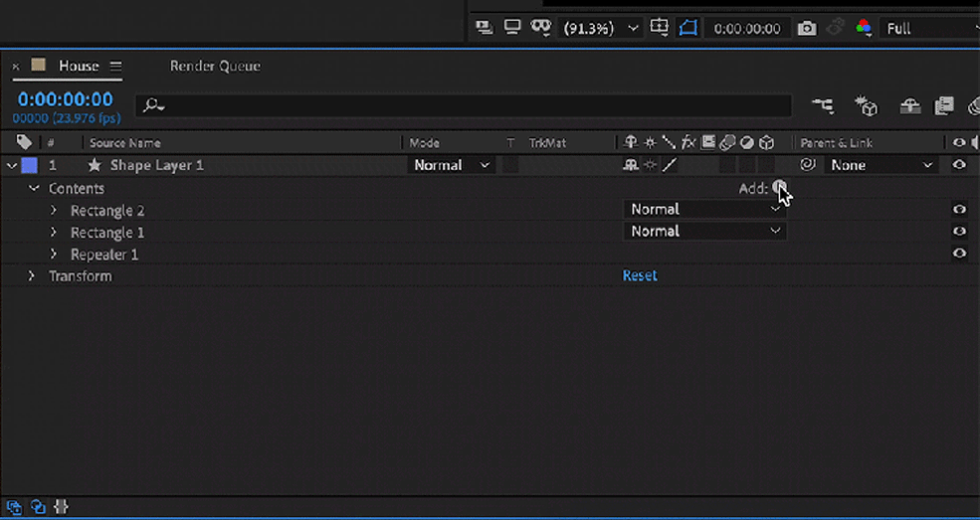The image size is (980, 520).
Task: Click the House composition color swatch
Action: [38, 65]
